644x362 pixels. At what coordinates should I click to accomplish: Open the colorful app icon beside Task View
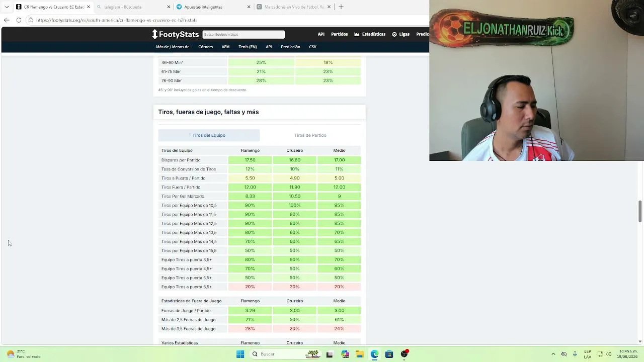(x=345, y=354)
